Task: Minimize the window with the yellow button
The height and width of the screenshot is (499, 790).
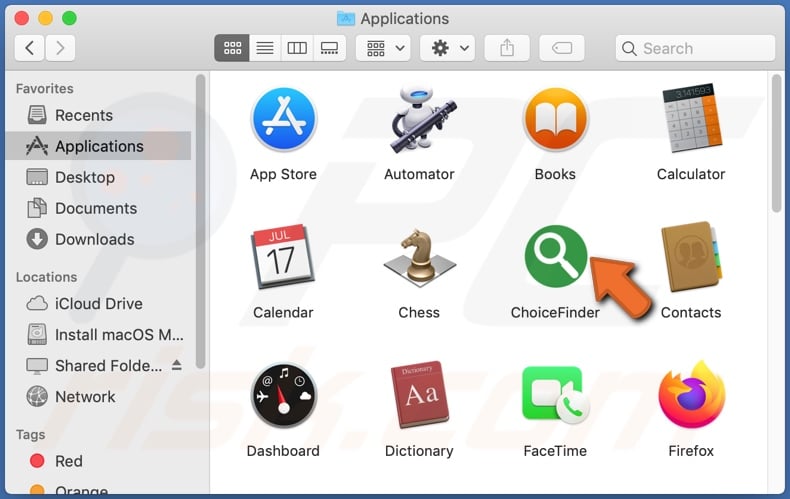Action: point(45,19)
